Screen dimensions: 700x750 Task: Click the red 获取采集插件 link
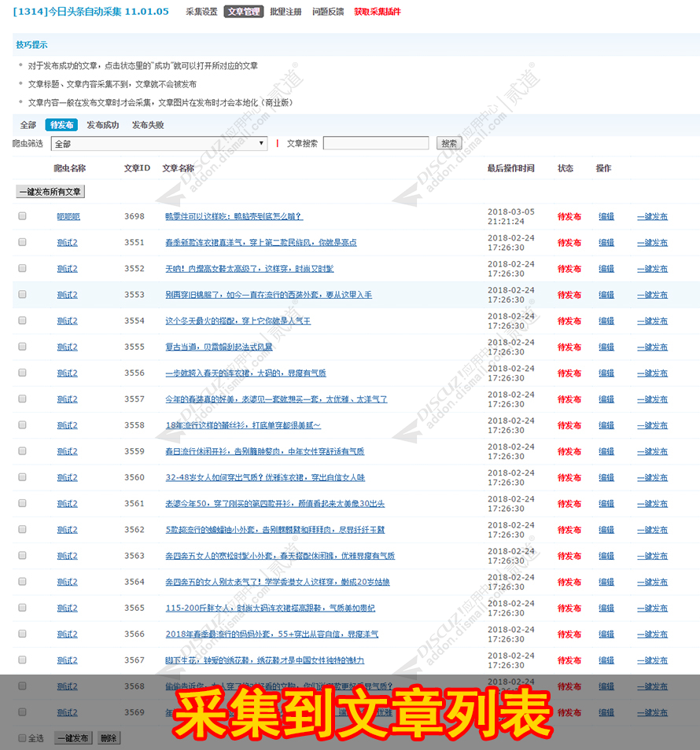click(377, 12)
